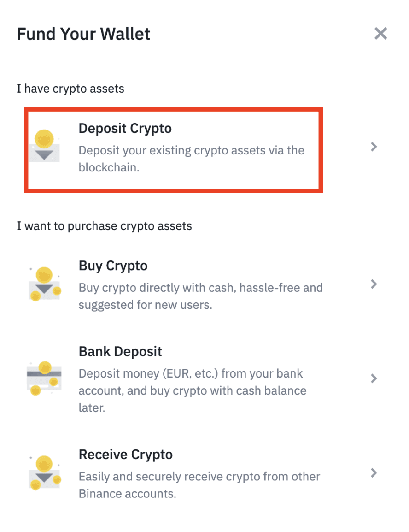Click the Bank Deposit card icon
This screenshot has width=409, height=532.
tap(44, 378)
